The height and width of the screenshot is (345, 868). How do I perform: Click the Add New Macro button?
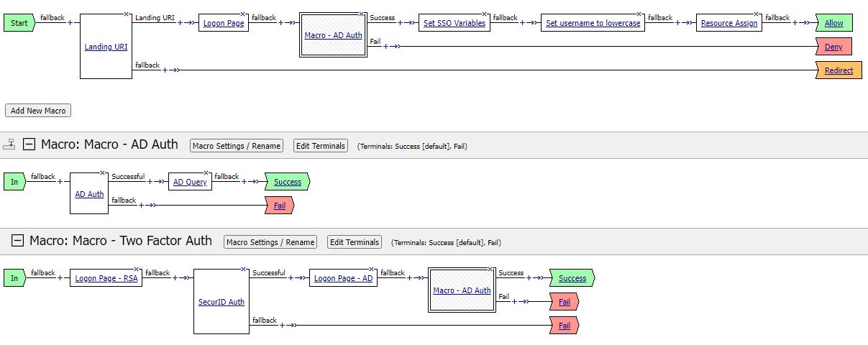38,111
